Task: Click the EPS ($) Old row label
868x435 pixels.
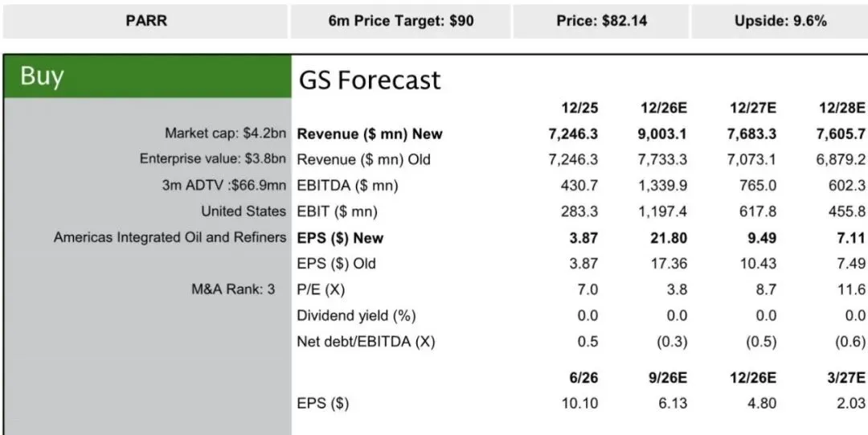Action: [337, 264]
